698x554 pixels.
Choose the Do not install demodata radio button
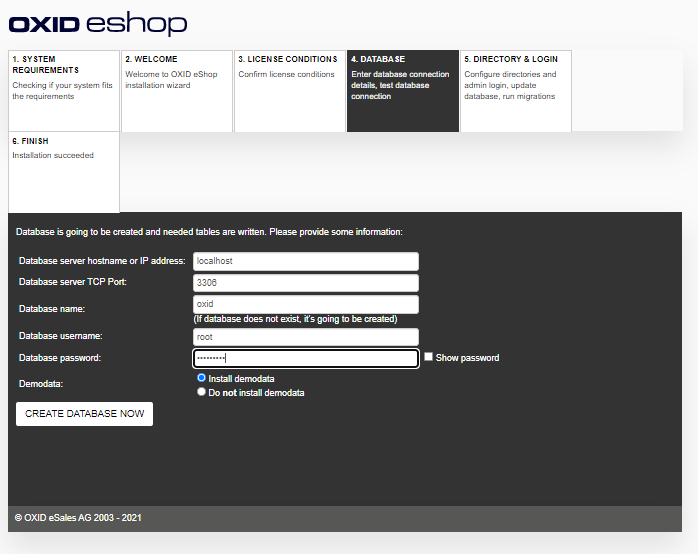pyautogui.click(x=202, y=392)
